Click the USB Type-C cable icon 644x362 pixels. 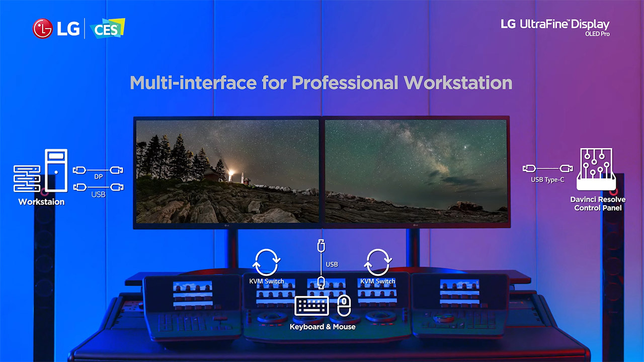pyautogui.click(x=547, y=168)
